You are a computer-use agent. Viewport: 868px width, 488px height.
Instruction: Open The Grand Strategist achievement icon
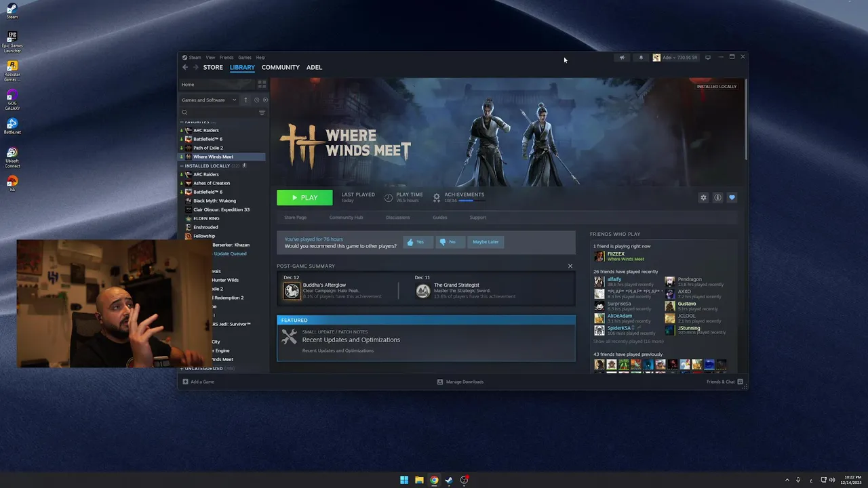(422, 291)
